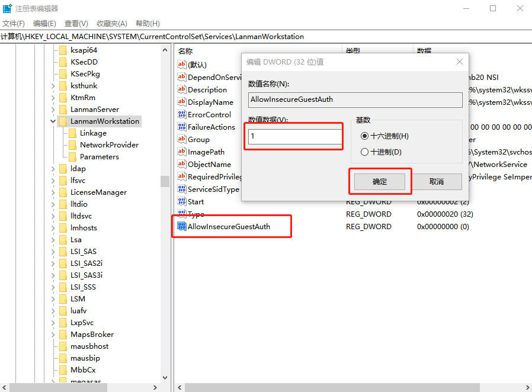Image resolution: width=532 pixels, height=392 pixels.
Task: Click the ObjectName string value icon
Action: [182, 164]
